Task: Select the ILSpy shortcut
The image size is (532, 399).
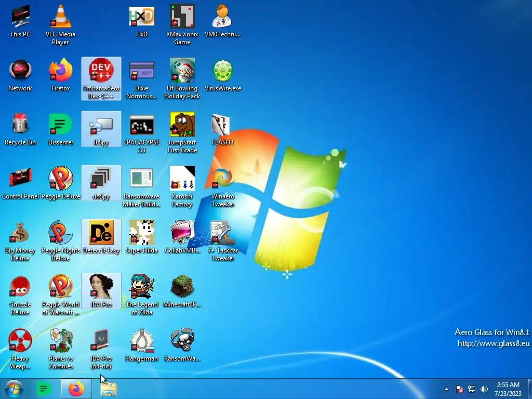Action: [101, 129]
